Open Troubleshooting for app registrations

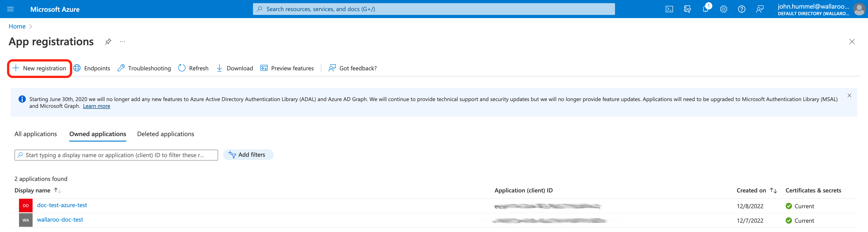[x=143, y=68]
